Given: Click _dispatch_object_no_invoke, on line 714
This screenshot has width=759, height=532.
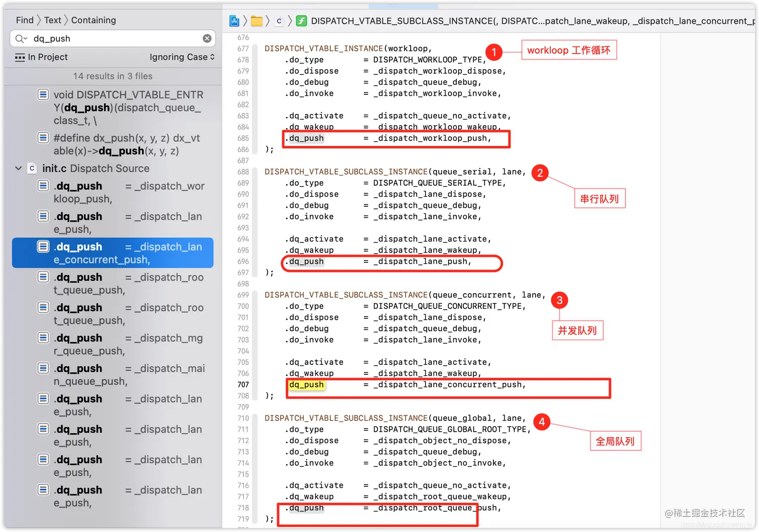Looking at the screenshot, I should pyautogui.click(x=440, y=463).
